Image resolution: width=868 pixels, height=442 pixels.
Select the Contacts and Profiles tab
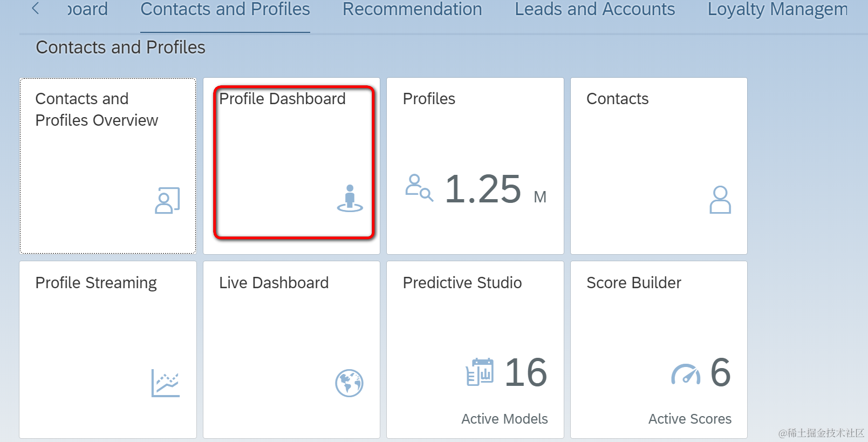tap(225, 9)
